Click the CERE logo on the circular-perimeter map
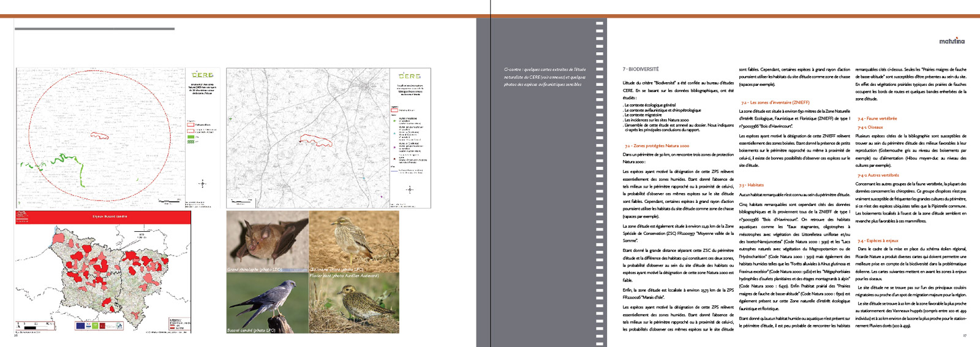The image size is (980, 347). coord(203,75)
